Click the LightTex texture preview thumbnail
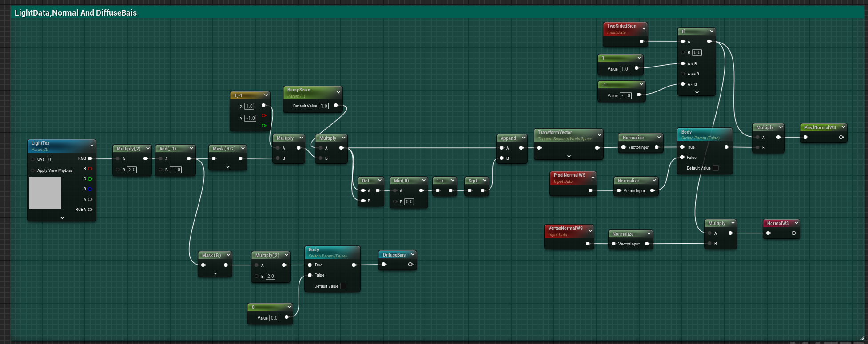The image size is (868, 344). (x=45, y=193)
